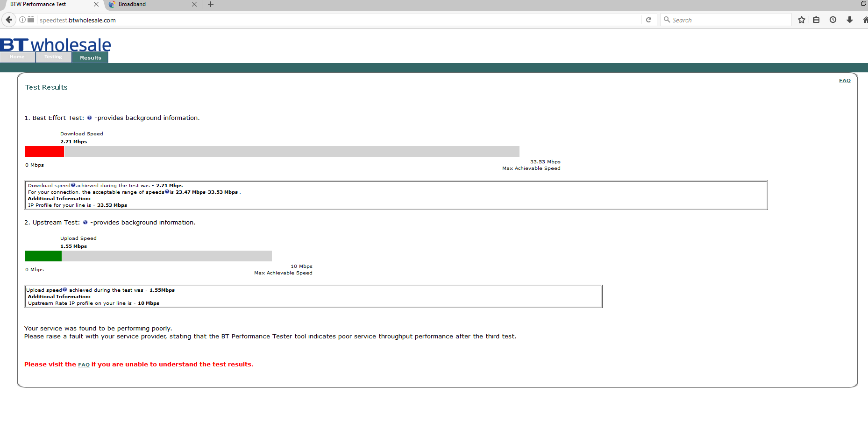868x428 pixels.
Task: Select the Results navigation tab
Action: tap(90, 57)
